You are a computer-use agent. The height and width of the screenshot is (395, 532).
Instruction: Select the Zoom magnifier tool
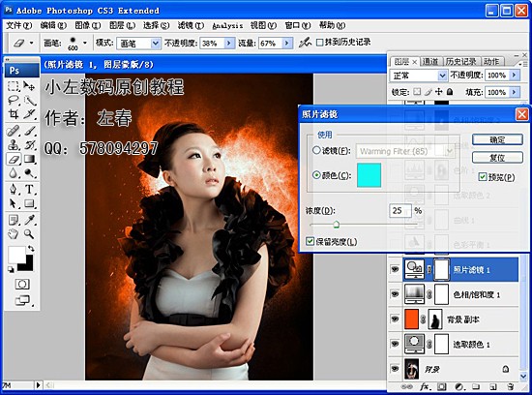[x=29, y=234]
